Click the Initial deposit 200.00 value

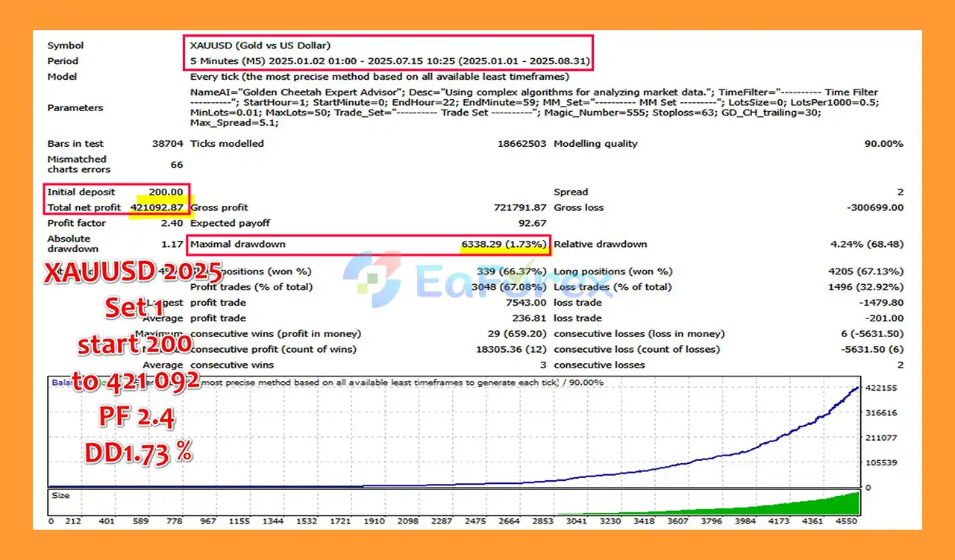click(165, 192)
